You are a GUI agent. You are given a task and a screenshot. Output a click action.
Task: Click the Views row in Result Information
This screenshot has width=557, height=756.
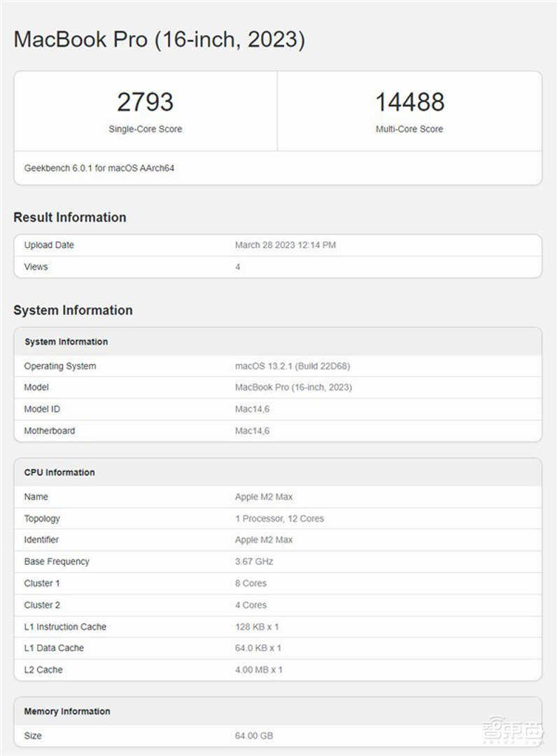click(x=36, y=267)
